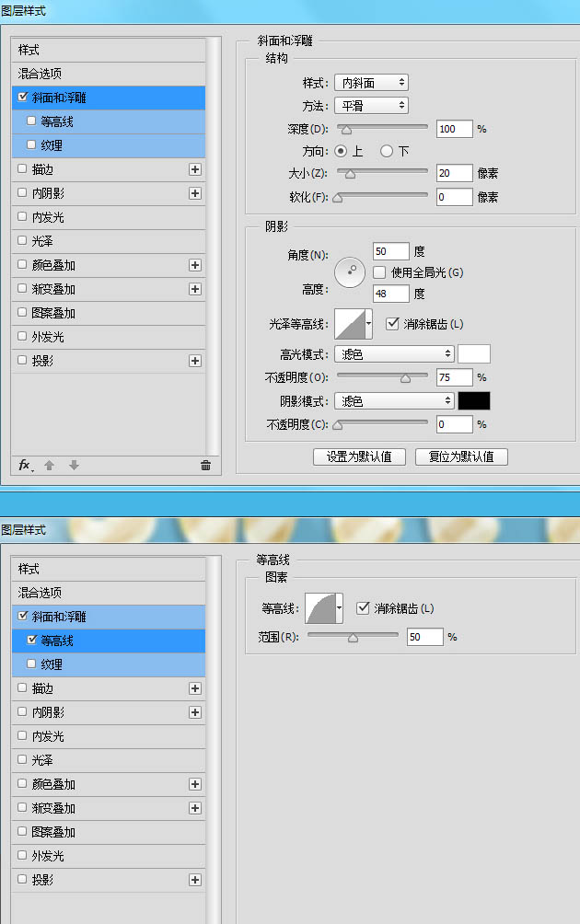The image size is (580, 924).
Task: Click the highlight 不透明度(O) slider handle
Action: point(405,379)
